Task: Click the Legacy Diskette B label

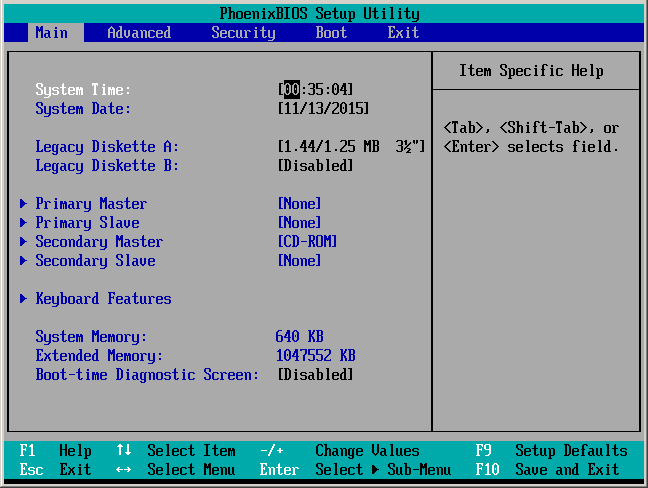Action: (107, 166)
